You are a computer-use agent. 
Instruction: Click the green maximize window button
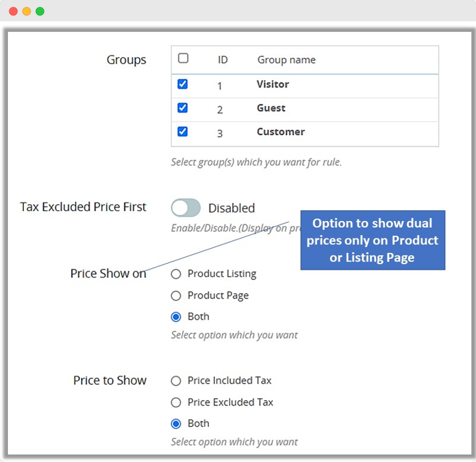tap(40, 11)
